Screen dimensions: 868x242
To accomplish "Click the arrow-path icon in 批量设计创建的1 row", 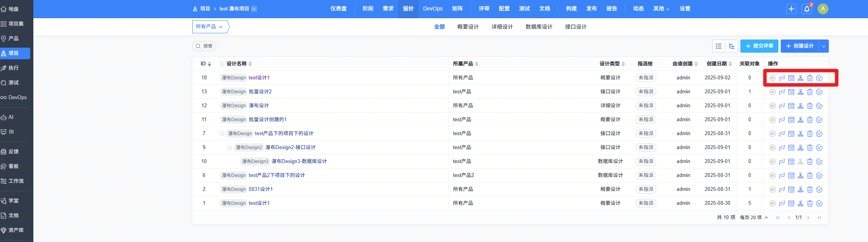I will tap(782, 120).
